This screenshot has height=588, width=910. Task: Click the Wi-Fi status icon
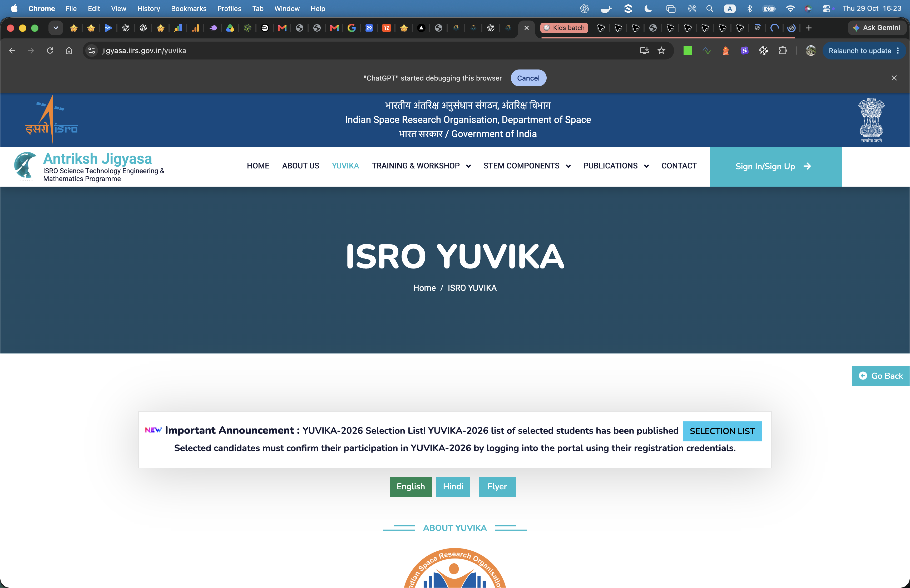(790, 8)
